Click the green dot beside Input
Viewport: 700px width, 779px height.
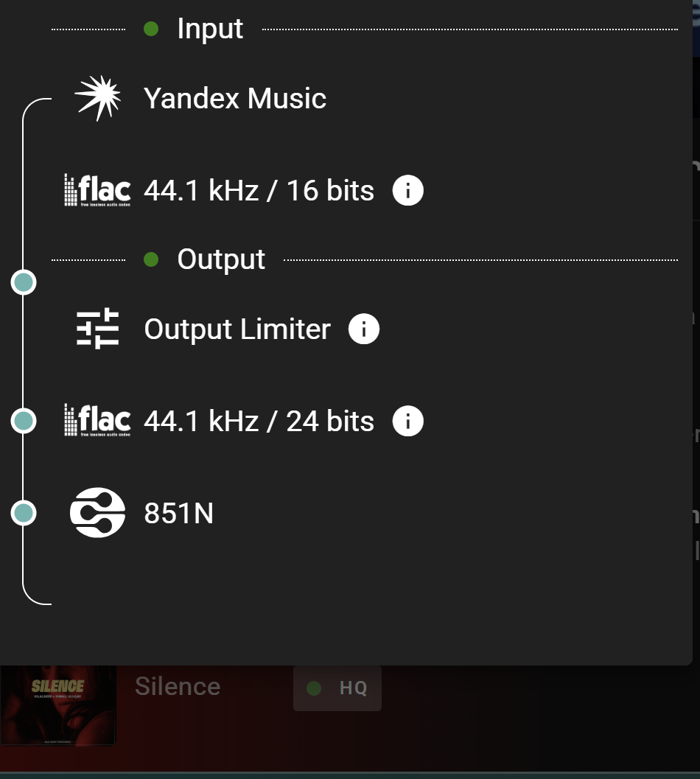click(151, 29)
